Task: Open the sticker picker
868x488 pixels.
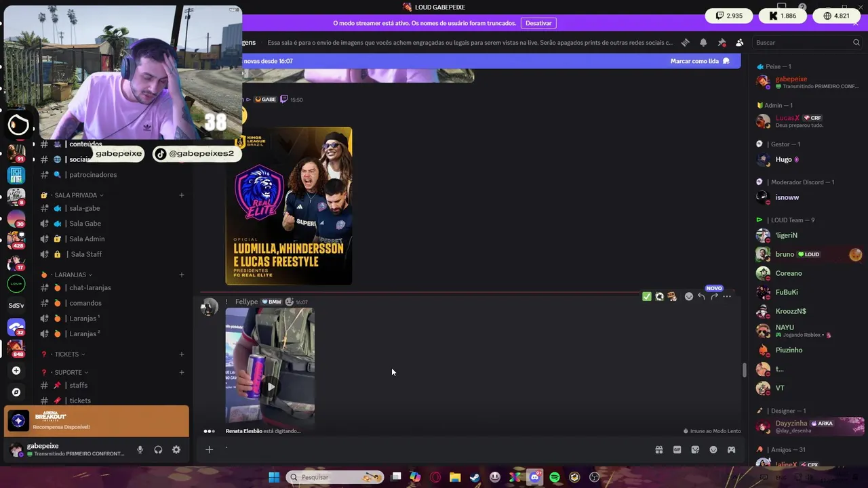Action: tap(695, 449)
